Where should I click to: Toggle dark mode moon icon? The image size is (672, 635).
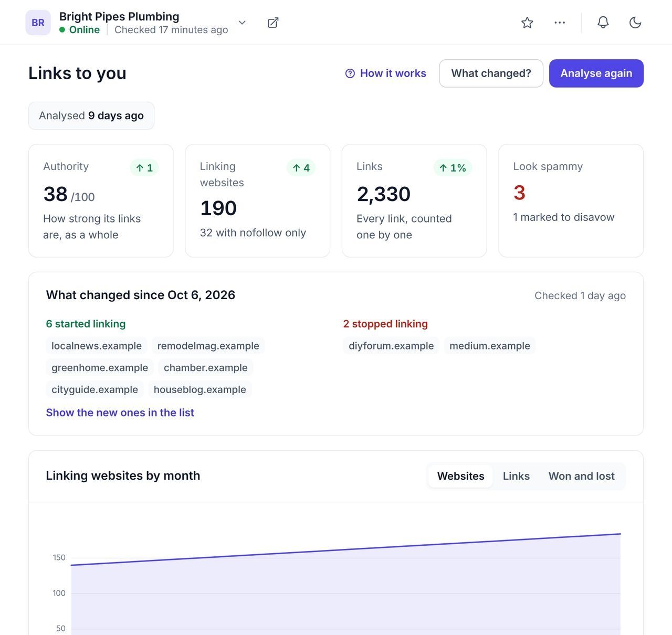pos(635,23)
